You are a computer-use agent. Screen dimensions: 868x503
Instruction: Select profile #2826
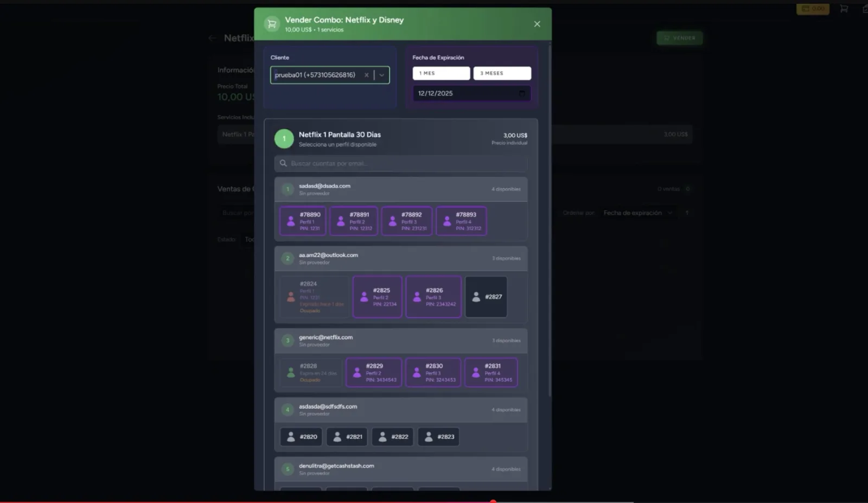pos(433,297)
